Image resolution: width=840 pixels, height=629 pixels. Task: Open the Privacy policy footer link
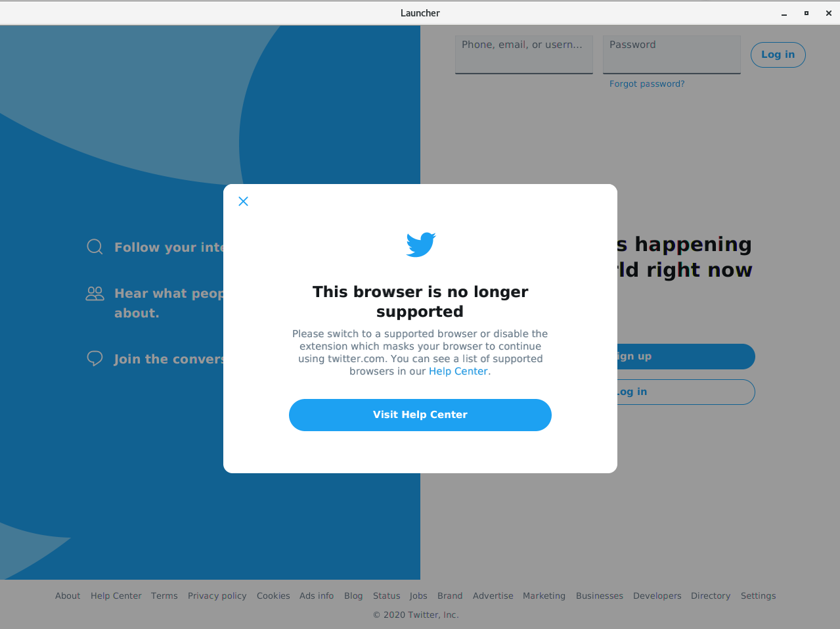point(217,595)
